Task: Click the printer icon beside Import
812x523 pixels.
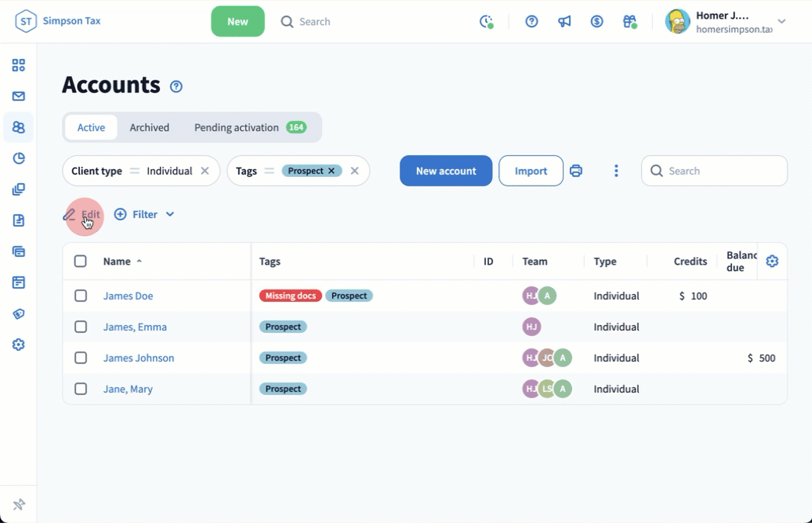Action: [576, 171]
